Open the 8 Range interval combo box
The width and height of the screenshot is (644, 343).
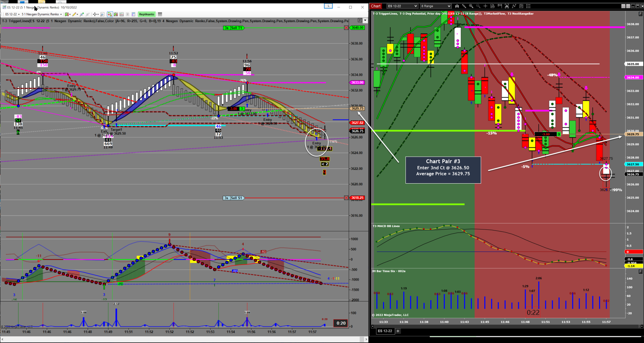[x=436, y=6]
